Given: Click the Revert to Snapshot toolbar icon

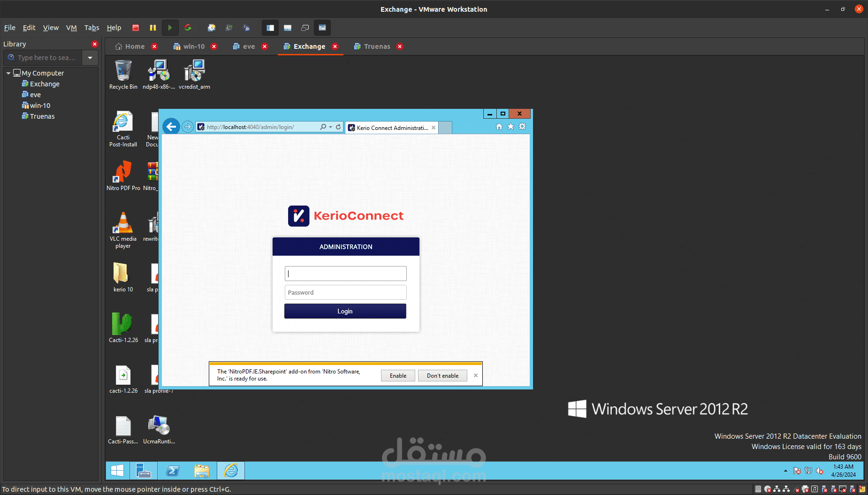Looking at the screenshot, I should click(229, 28).
